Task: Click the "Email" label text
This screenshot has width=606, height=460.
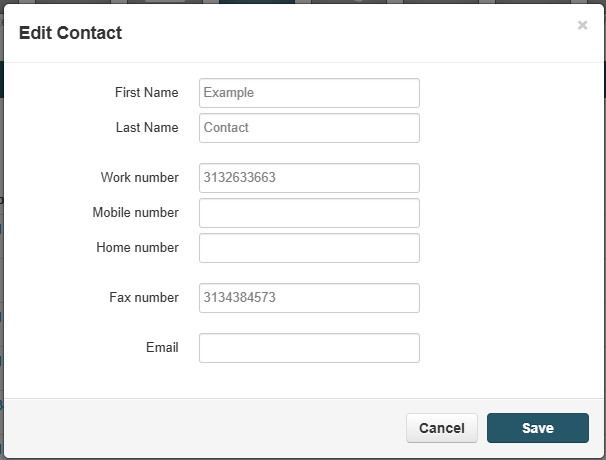Action: [162, 348]
